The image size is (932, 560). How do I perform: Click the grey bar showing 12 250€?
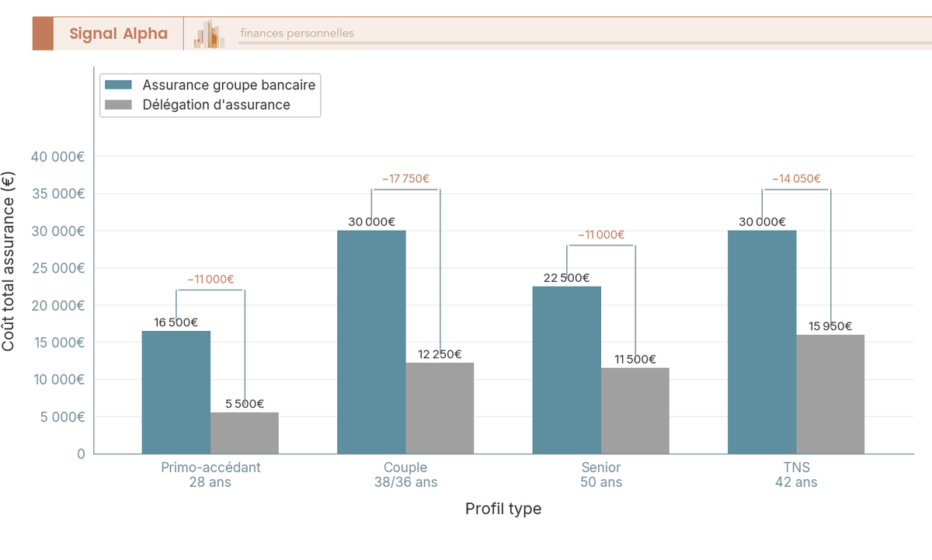(x=440, y=408)
